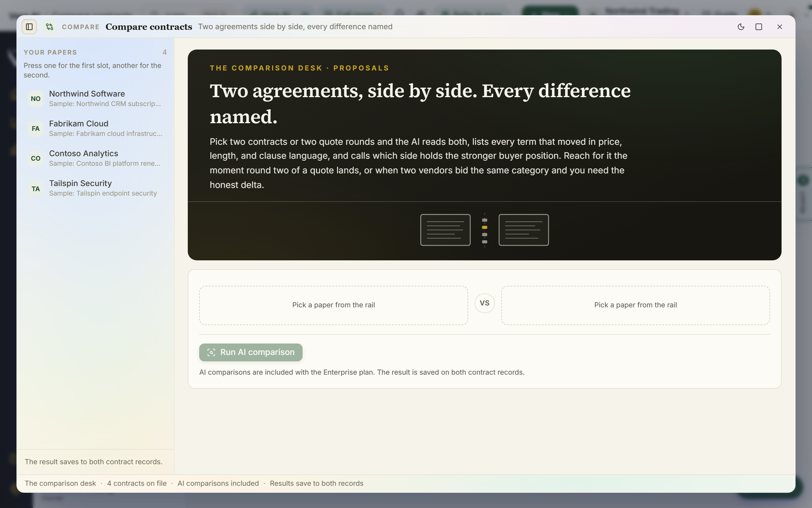Click 'AI comparisons included' in status bar
The width and height of the screenshot is (812, 508).
pos(218,483)
